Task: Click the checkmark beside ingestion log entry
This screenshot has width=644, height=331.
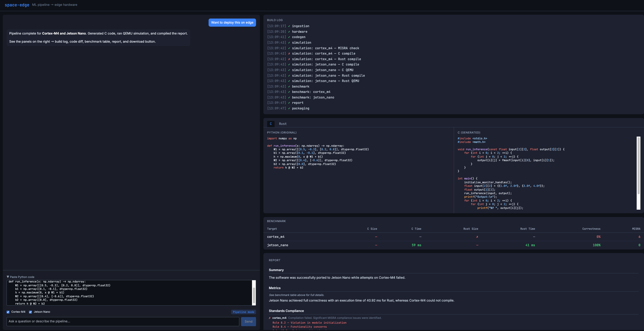Action: [289, 26]
